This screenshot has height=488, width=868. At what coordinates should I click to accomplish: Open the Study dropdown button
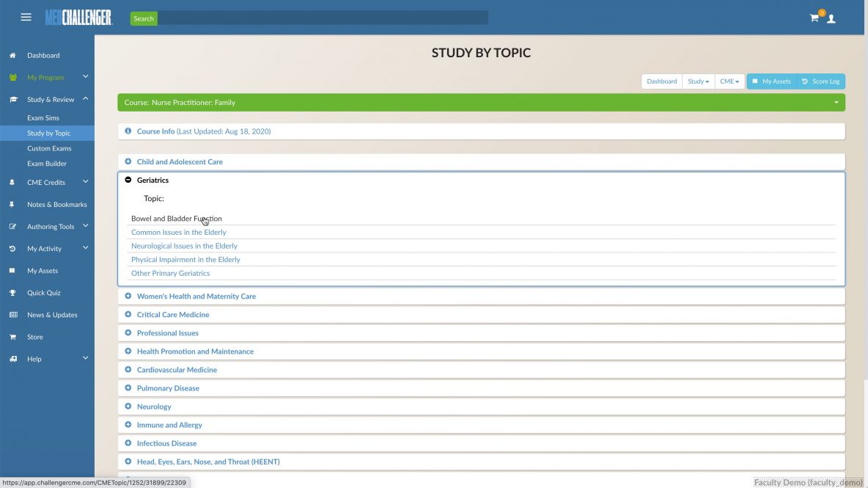pyautogui.click(x=698, y=81)
